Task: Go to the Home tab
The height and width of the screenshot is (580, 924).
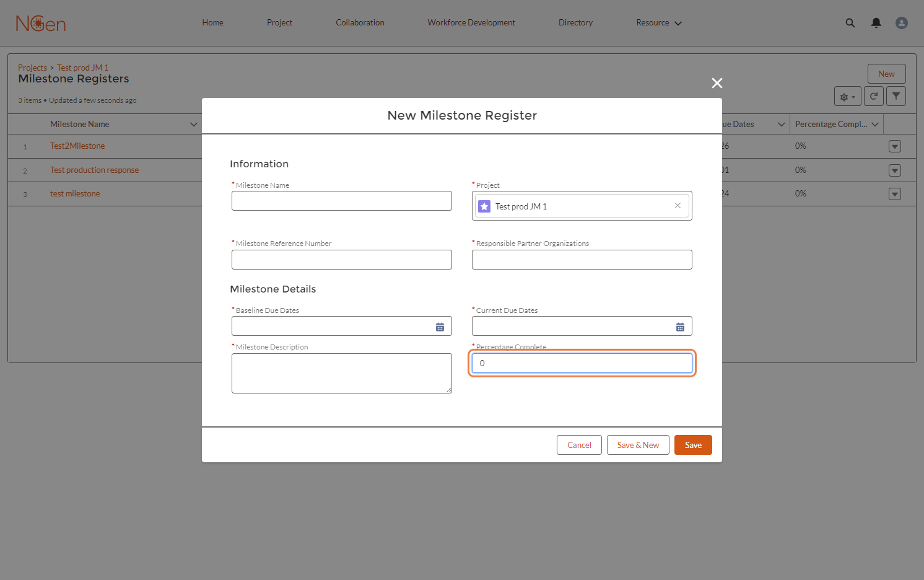Action: (212, 23)
